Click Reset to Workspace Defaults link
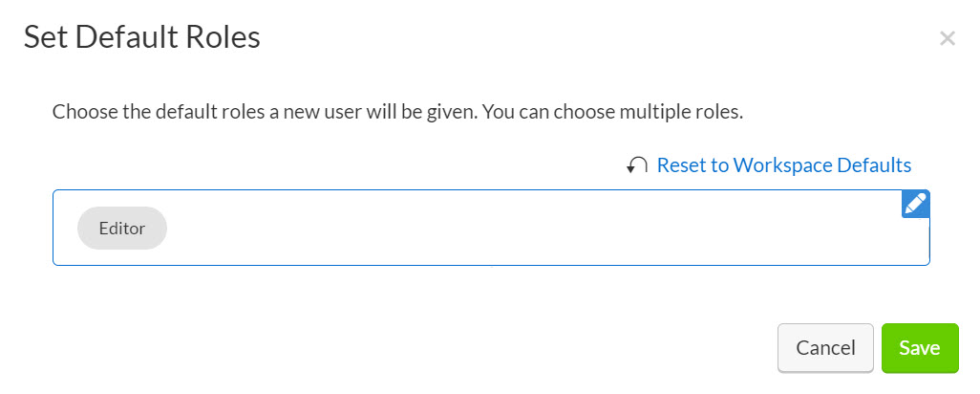Image resolution: width=980 pixels, height=394 pixels. tap(783, 165)
